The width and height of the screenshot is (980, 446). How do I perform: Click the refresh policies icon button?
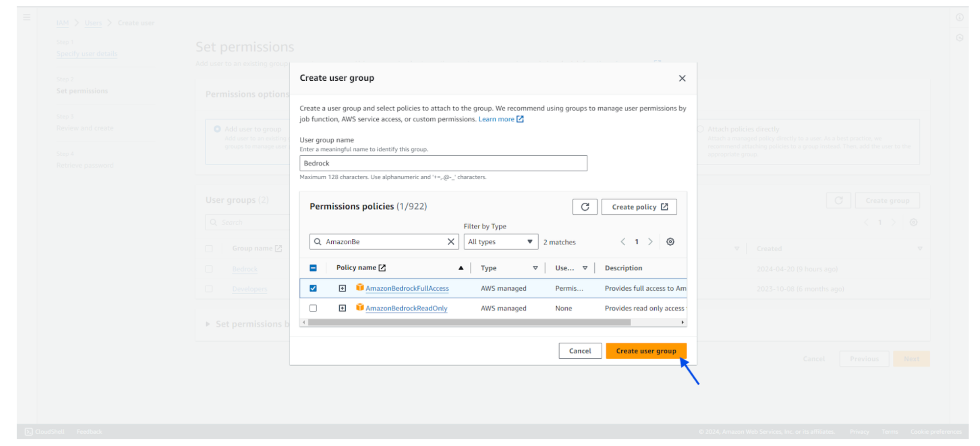[585, 207]
